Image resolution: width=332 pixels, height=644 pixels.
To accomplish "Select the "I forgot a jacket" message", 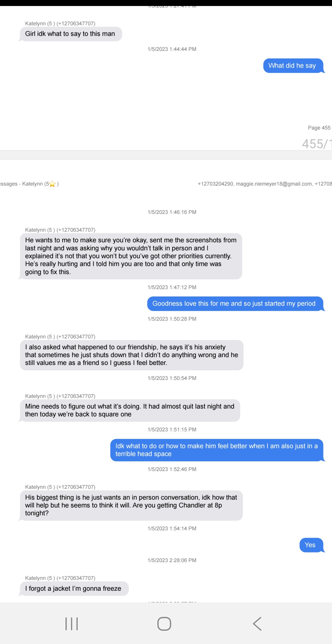I will [73, 588].
